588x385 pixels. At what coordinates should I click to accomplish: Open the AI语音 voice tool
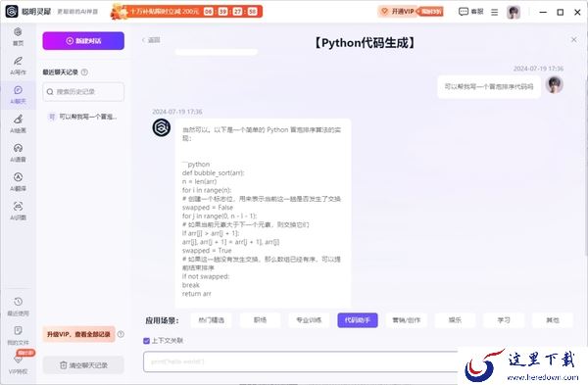(x=18, y=153)
